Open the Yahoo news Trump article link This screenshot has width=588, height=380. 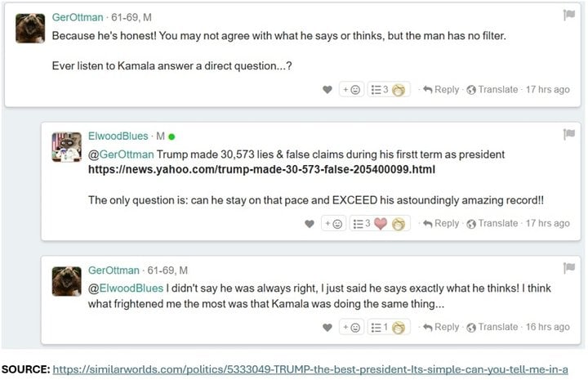pyautogui.click(x=262, y=169)
